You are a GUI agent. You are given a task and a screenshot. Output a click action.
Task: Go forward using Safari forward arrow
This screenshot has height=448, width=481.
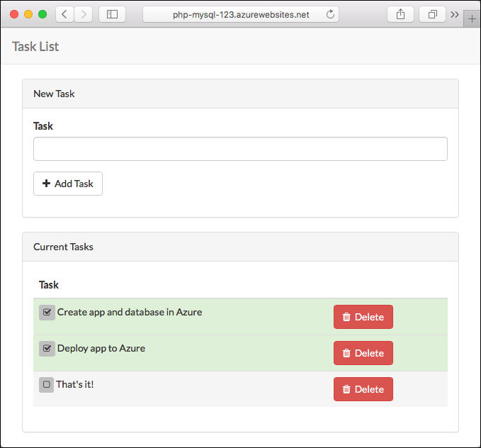[83, 14]
